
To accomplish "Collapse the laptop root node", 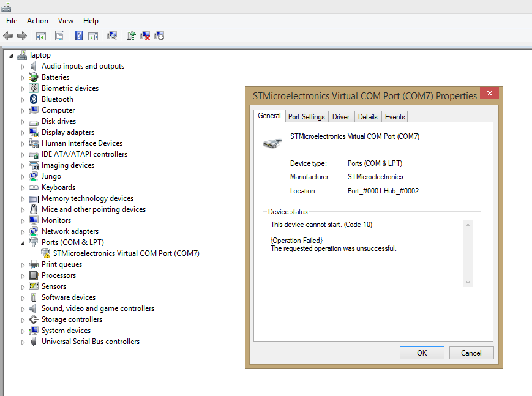I will (x=11, y=56).
